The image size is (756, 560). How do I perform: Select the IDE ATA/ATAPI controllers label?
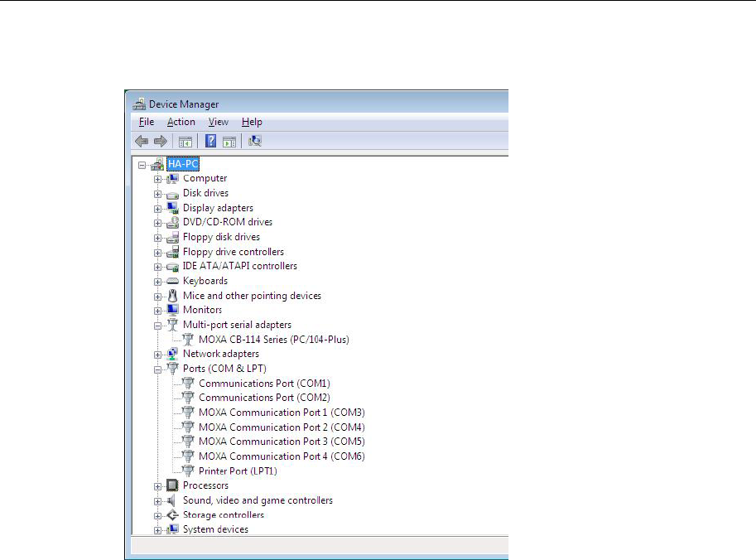[239, 266]
